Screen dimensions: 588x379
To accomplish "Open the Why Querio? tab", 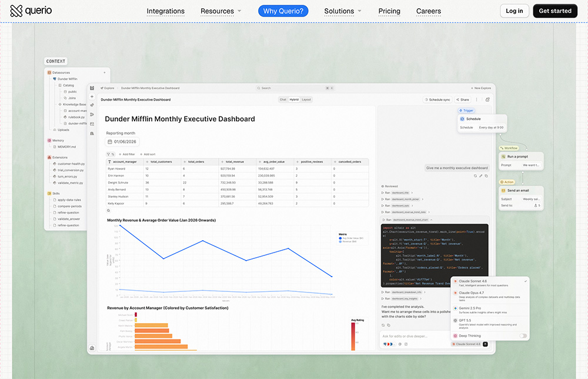I will (283, 11).
